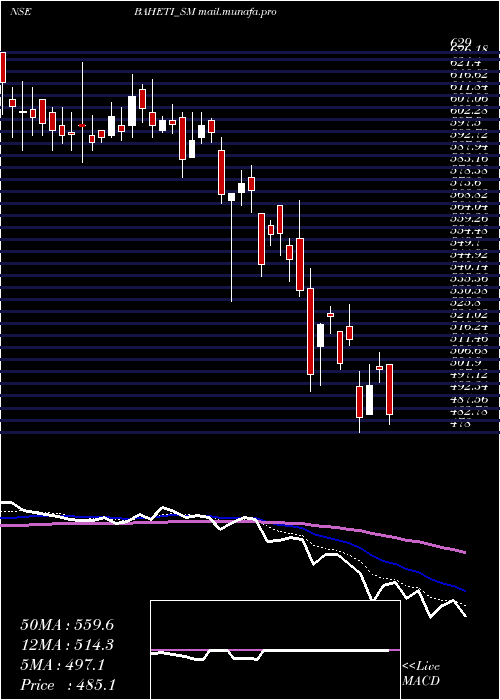Select the 5MA : 497.1 readout
The width and height of the screenshot is (500, 700).
[x=63, y=665]
